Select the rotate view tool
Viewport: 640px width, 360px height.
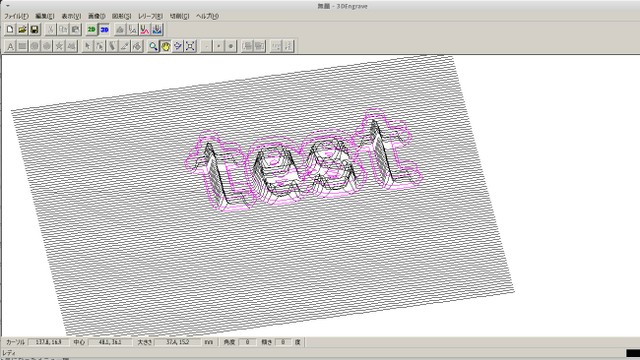click(178, 46)
